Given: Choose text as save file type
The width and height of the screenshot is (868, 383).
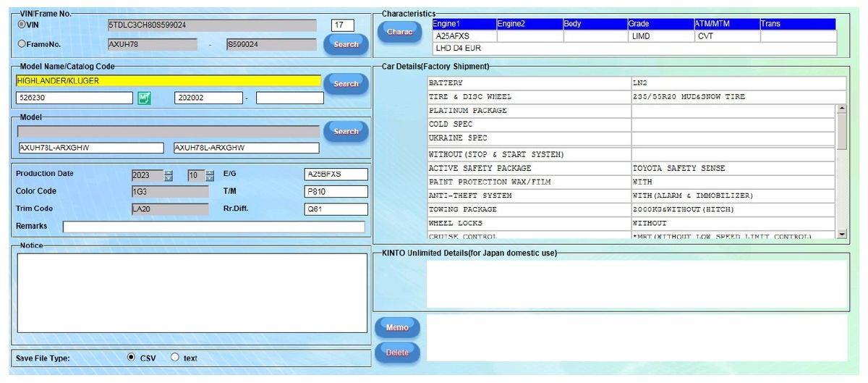Looking at the screenshot, I should coord(174,357).
